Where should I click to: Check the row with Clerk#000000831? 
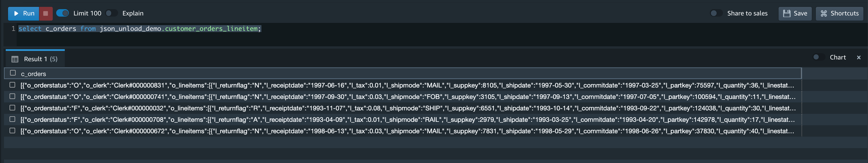(12, 85)
